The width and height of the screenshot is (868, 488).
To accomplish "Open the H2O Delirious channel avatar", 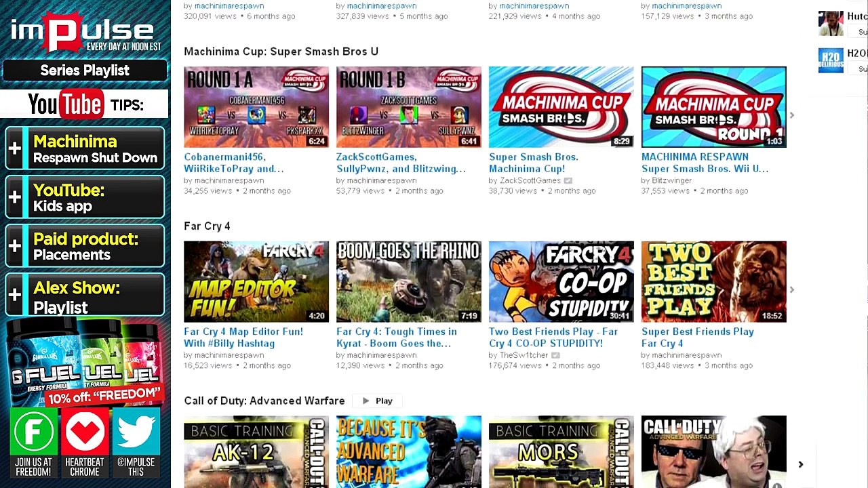I will click(x=831, y=60).
